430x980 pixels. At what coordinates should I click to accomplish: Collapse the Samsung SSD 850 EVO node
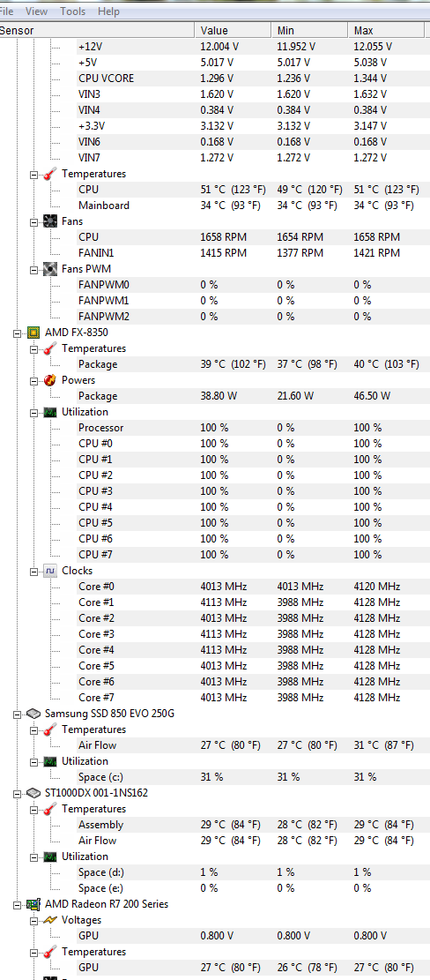point(18,714)
